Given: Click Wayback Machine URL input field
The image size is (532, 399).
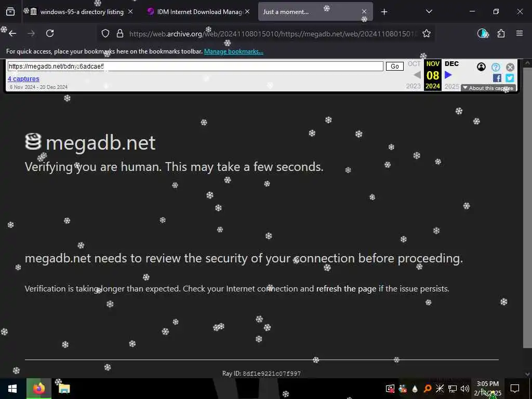Looking at the screenshot, I should (x=195, y=66).
